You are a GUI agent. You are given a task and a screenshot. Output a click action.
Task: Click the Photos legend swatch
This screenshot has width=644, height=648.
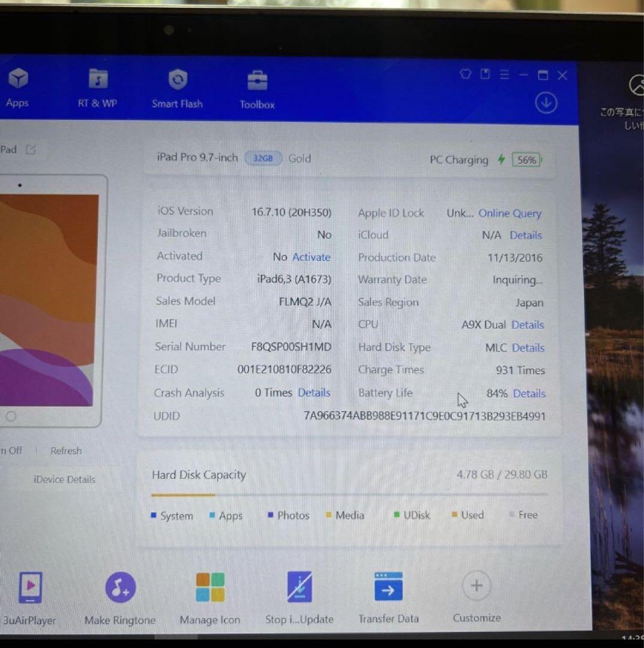pos(270,515)
